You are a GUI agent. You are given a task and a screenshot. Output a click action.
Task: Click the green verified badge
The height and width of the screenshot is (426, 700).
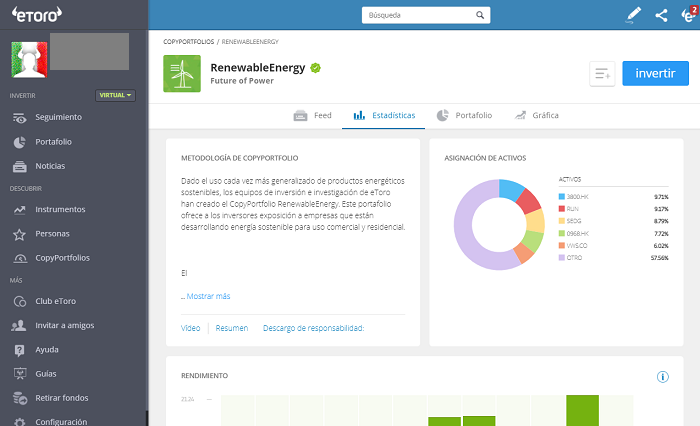315,68
